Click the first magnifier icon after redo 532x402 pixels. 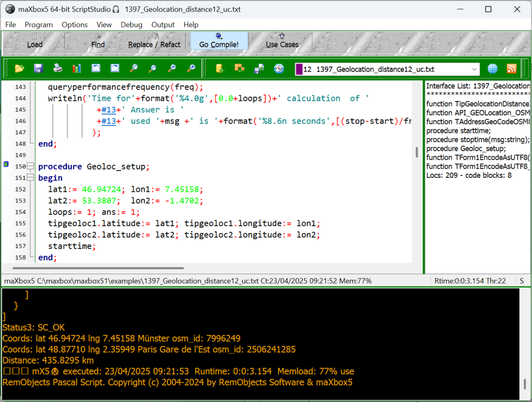coord(134,69)
